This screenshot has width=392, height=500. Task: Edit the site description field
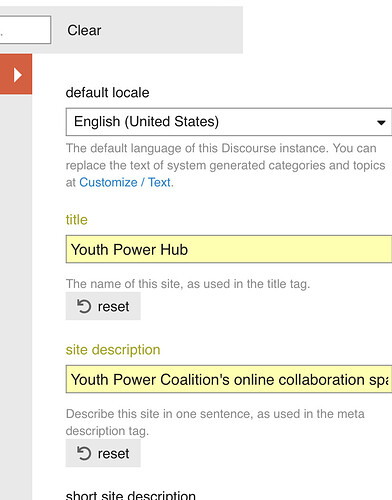[229, 379]
